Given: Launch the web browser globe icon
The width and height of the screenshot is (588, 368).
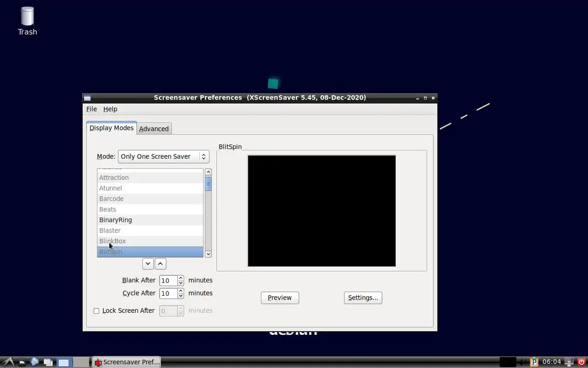Looking at the screenshot, I should 34,362.
